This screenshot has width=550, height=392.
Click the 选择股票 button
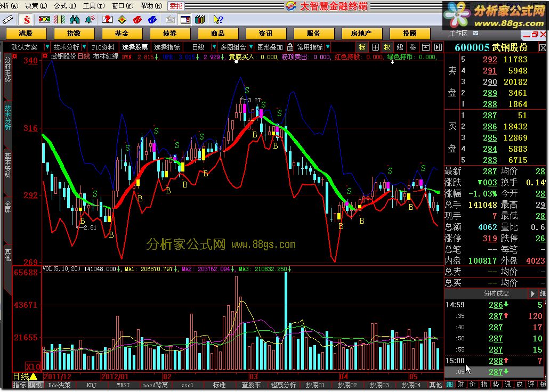point(135,47)
